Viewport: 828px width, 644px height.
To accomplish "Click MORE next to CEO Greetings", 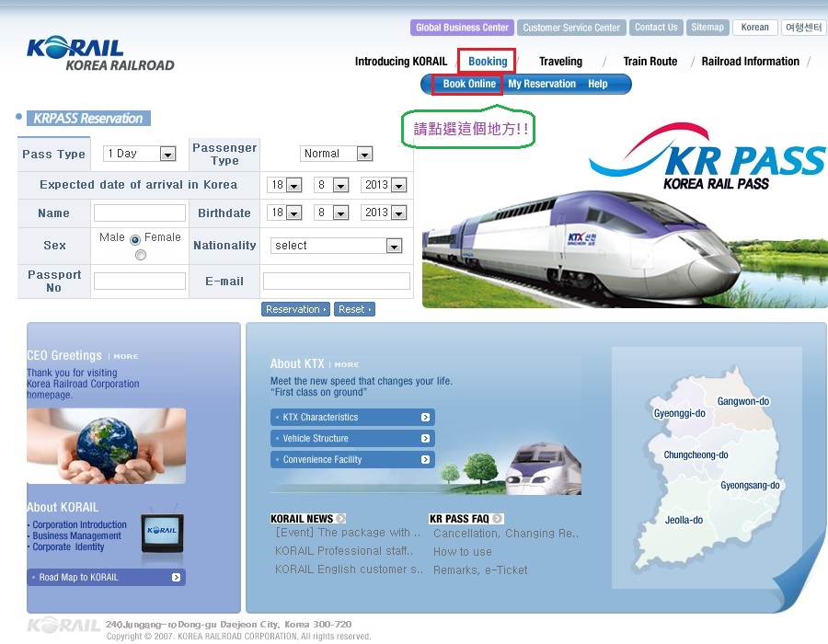I will (x=126, y=356).
